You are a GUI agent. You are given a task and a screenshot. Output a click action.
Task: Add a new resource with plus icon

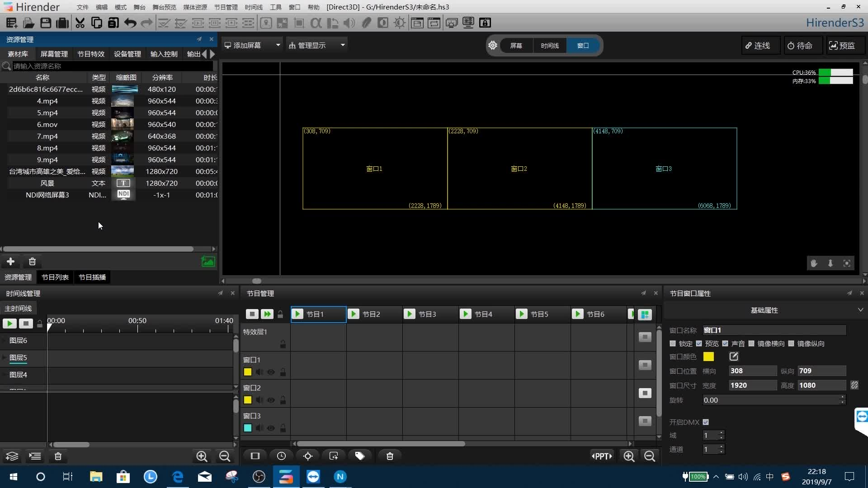coord(10,262)
